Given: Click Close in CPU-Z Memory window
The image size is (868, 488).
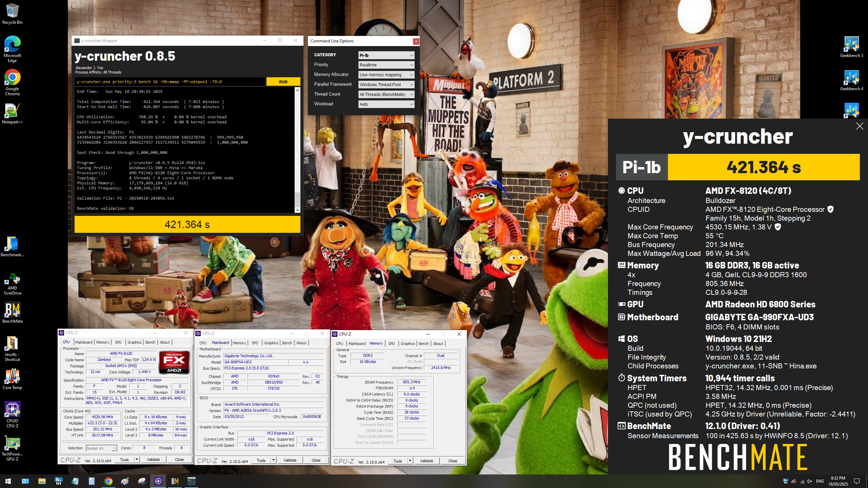Looking at the screenshot, I should 453,461.
